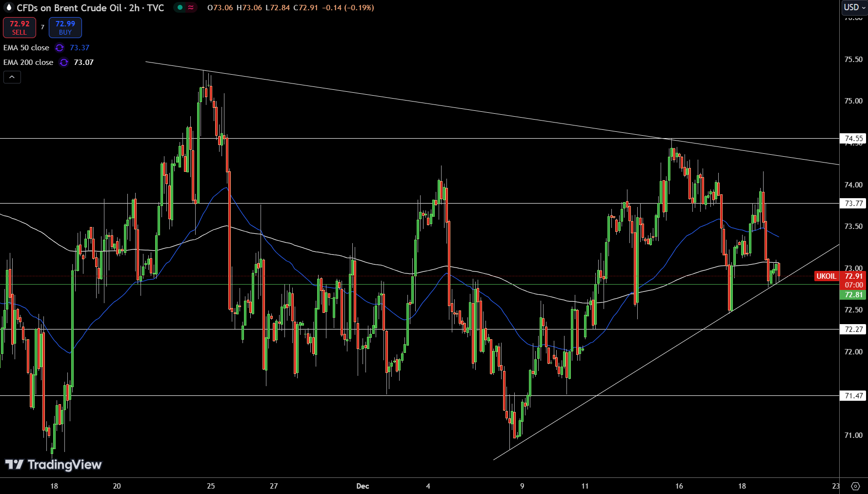The width and height of the screenshot is (868, 494).
Task: Click the green 72.81 price label
Action: coord(854,294)
